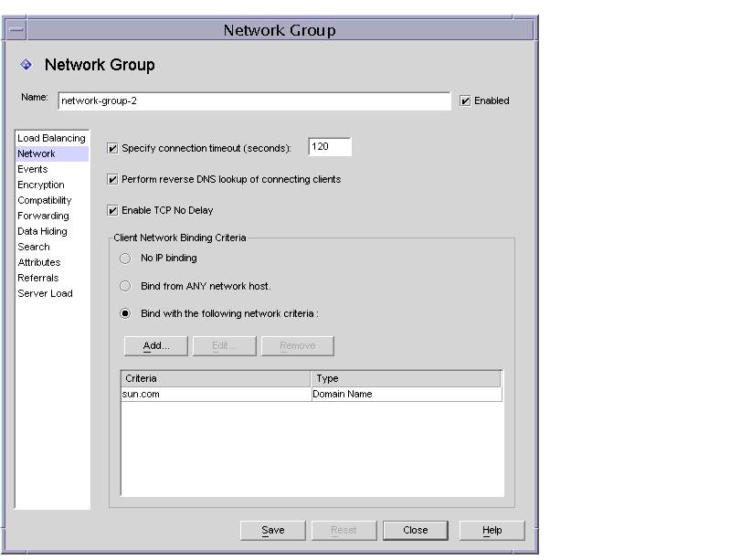
Task: Open the Events settings panel
Action: pos(33,169)
